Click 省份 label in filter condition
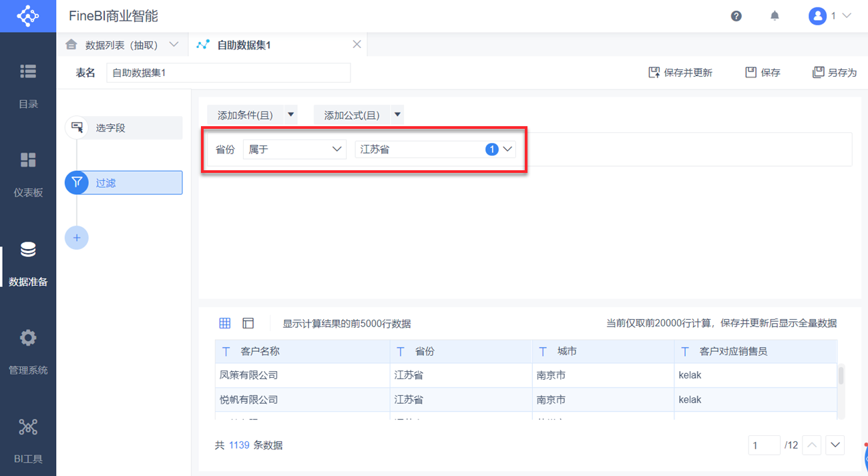 click(225, 150)
